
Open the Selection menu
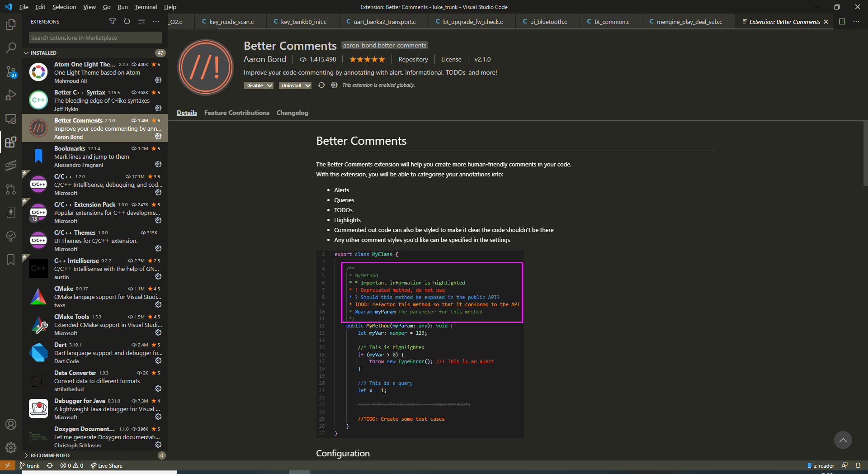[64, 7]
